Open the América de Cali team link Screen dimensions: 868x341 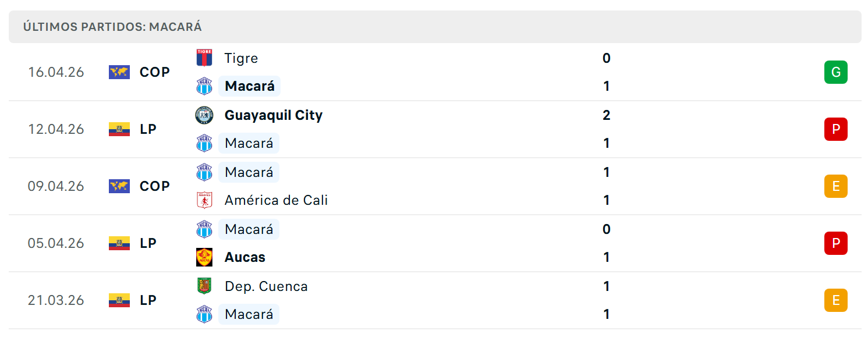coord(276,200)
